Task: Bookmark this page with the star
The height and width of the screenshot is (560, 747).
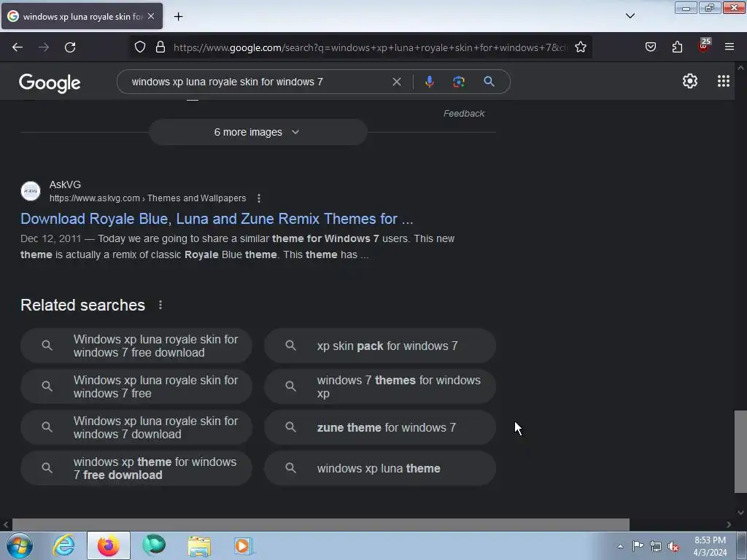Action: pyautogui.click(x=580, y=47)
